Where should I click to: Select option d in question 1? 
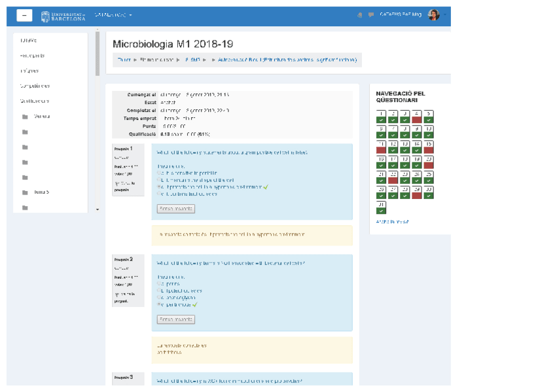159,194
